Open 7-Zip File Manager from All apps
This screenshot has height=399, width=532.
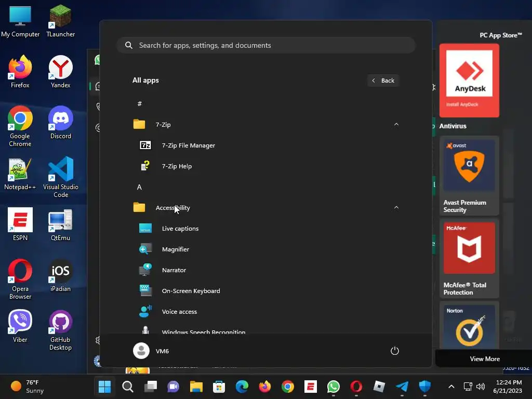tap(265, 145)
